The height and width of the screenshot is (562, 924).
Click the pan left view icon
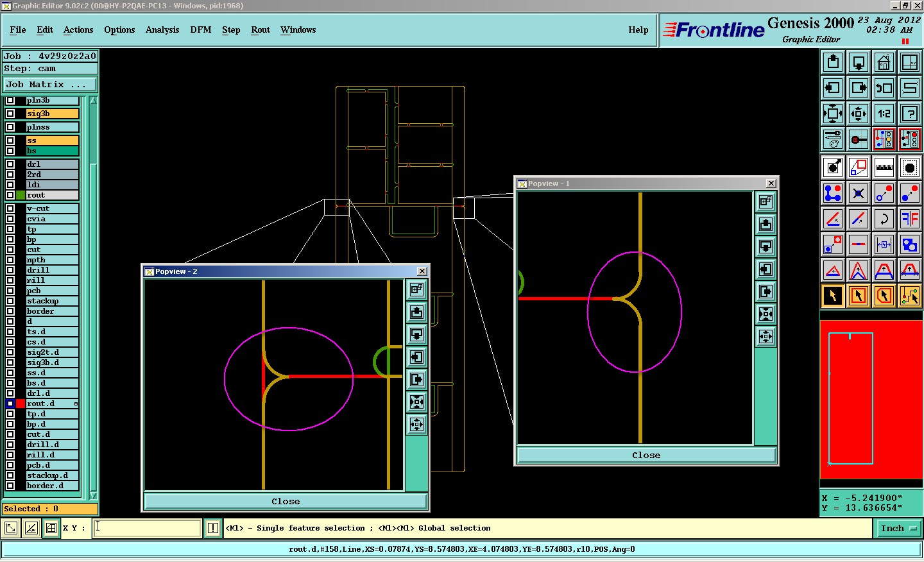tap(833, 88)
